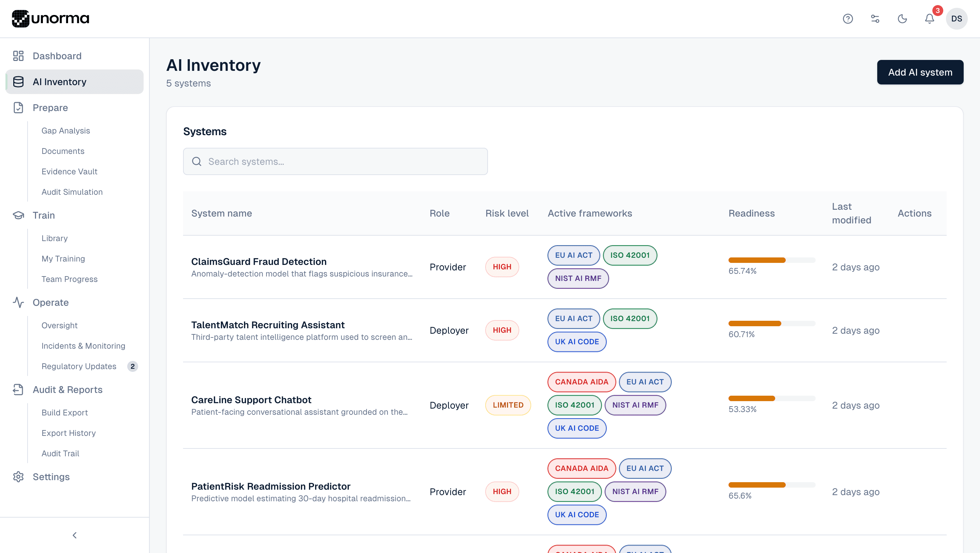This screenshot has width=980, height=553.
Task: Click Provider role in ClaimsGuard row
Action: [448, 267]
